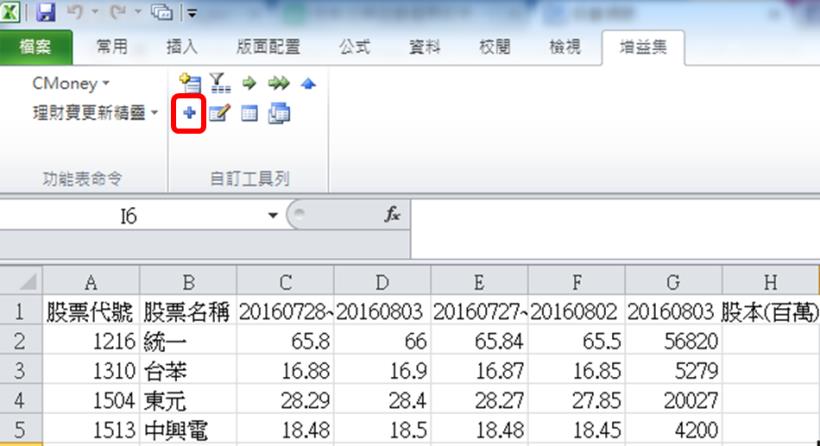Click the blue plus add icon
820x446 pixels.
pyautogui.click(x=189, y=113)
